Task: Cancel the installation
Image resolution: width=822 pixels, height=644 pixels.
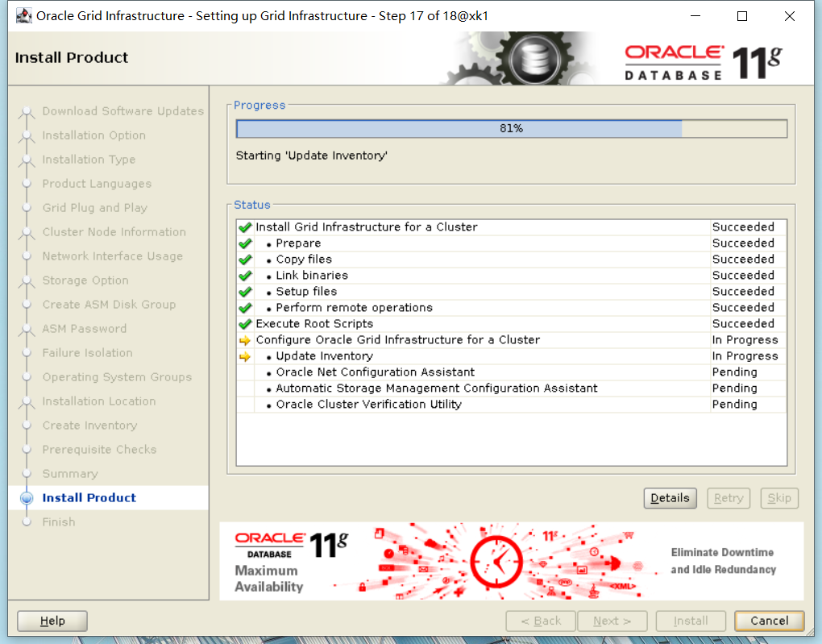Action: point(769,621)
